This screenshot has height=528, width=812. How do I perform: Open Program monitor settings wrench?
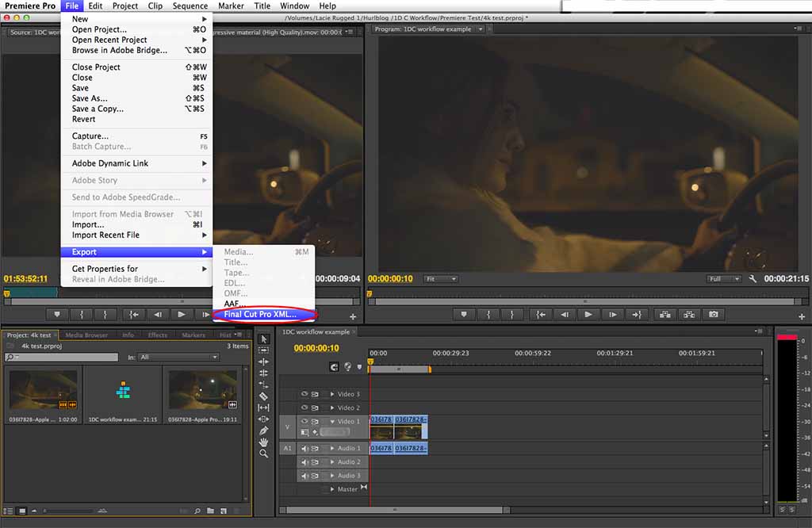[751, 279]
